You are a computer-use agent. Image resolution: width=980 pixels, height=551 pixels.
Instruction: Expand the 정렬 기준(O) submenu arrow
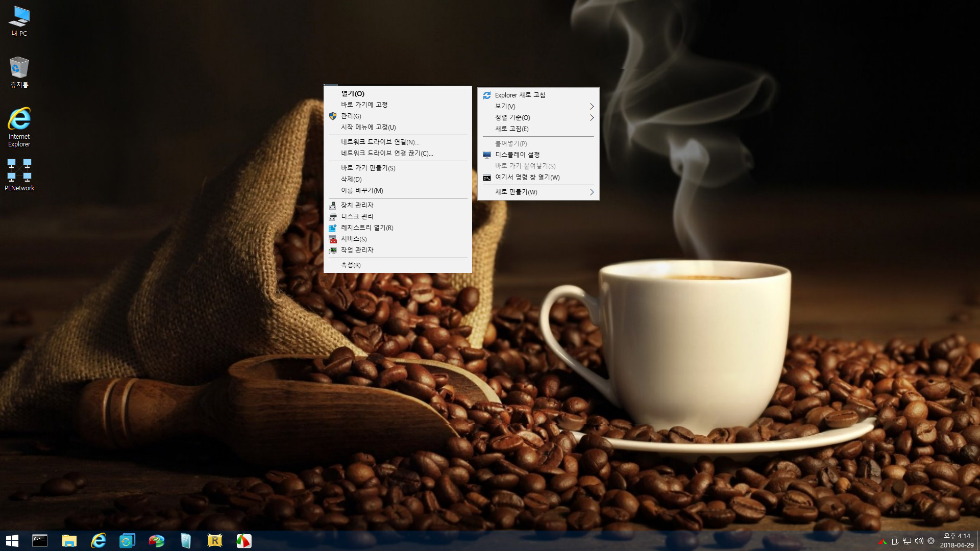click(592, 117)
